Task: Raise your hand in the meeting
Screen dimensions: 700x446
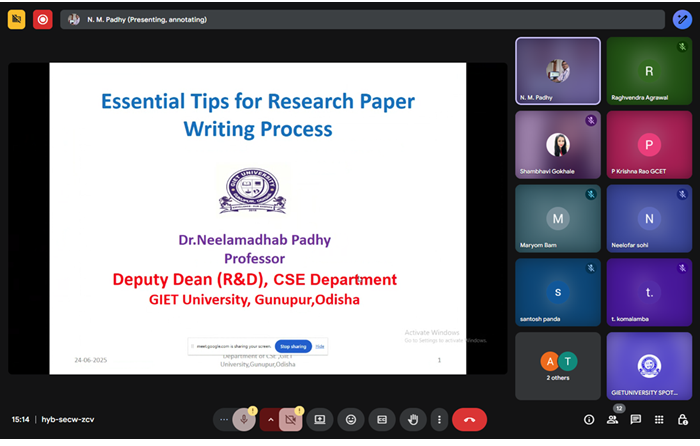Action: (x=412, y=419)
